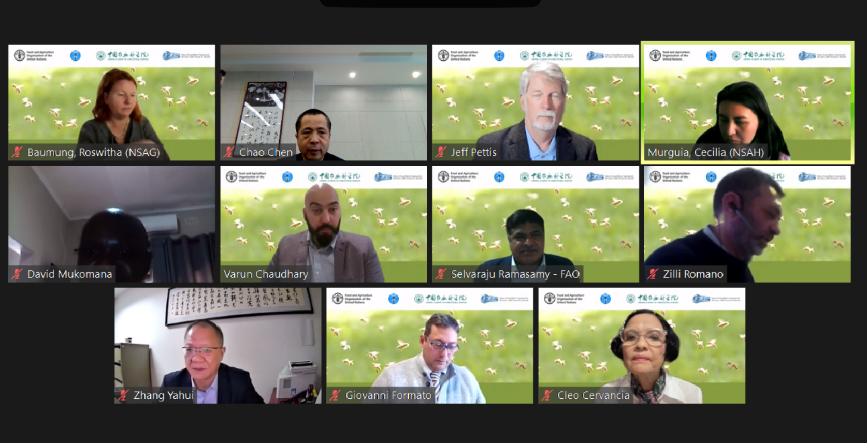Click muted mic icon beside Cleo Cervancia
This screenshot has height=444, width=868.
pos(547,395)
